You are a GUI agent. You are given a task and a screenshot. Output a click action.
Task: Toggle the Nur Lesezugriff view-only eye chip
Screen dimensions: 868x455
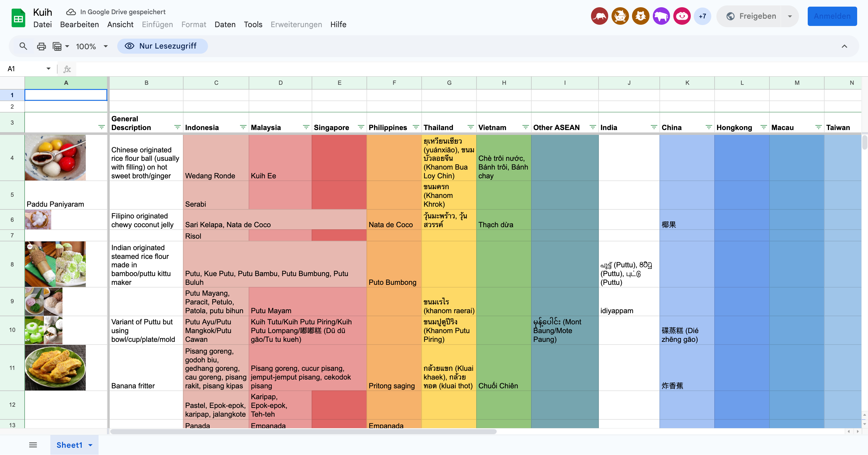(x=162, y=46)
